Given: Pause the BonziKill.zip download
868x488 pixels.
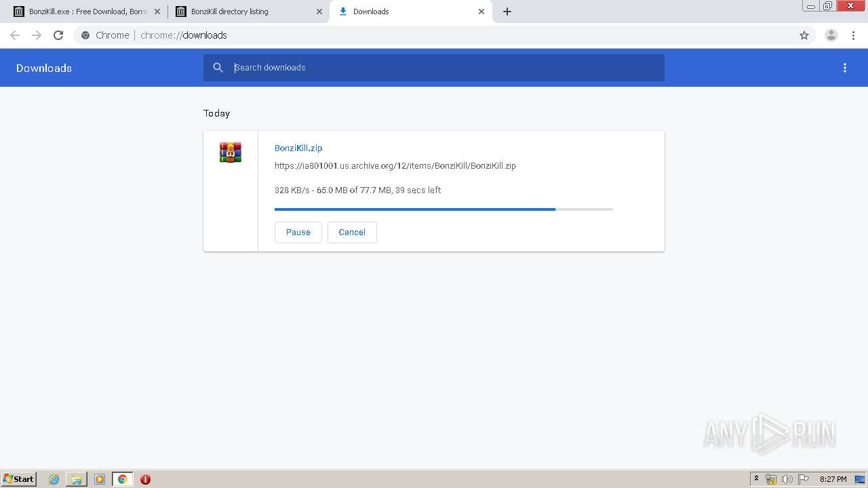Looking at the screenshot, I should click(x=298, y=232).
